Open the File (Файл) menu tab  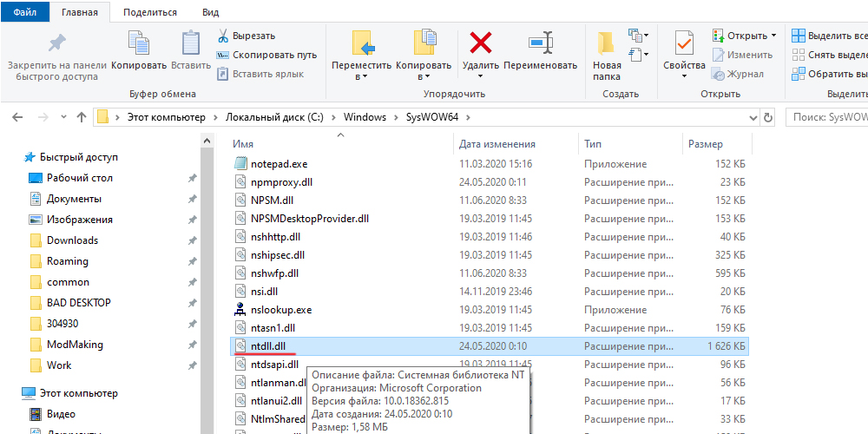24,13
